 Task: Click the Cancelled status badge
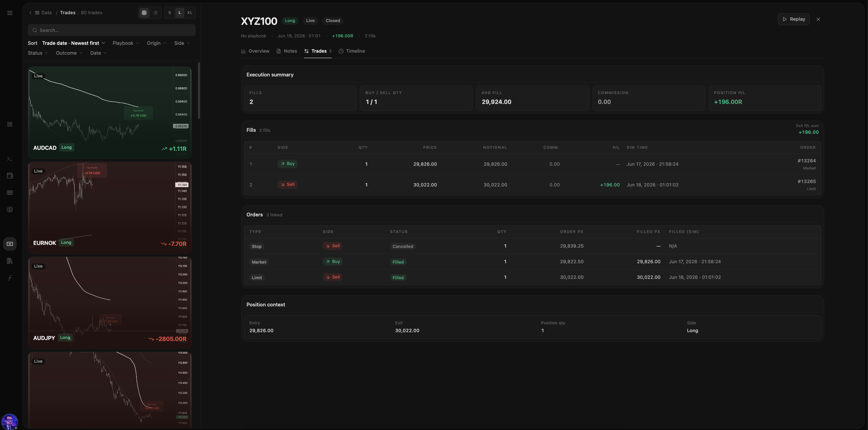(x=403, y=246)
